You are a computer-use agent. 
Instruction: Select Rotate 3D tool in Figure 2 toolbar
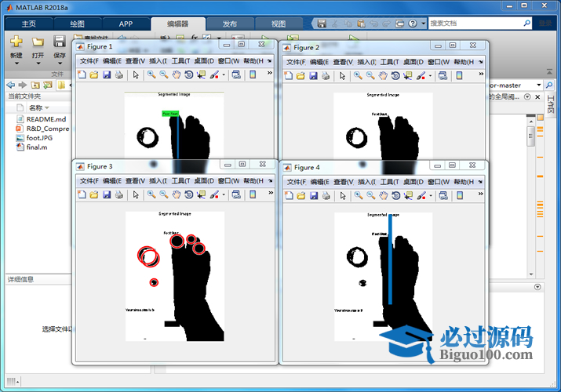[x=395, y=76]
